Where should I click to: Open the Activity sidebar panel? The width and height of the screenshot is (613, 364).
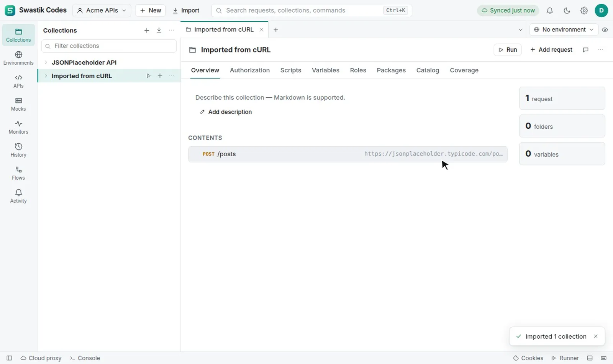(18, 196)
